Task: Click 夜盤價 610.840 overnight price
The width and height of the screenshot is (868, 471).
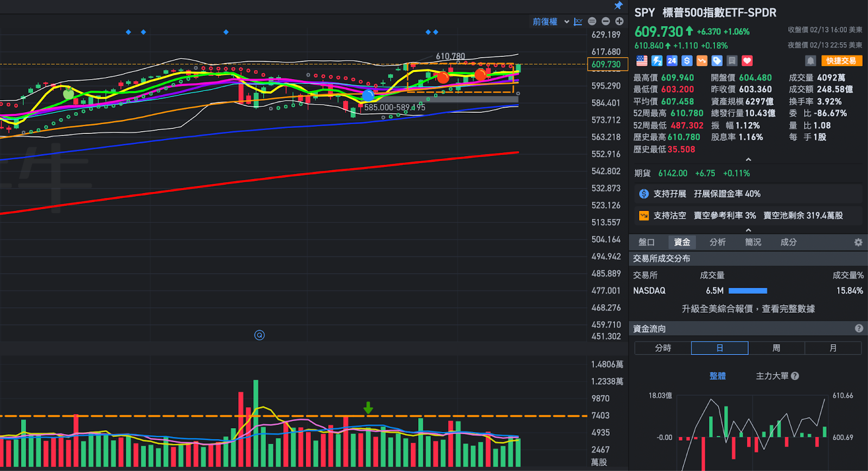Action: (x=649, y=46)
